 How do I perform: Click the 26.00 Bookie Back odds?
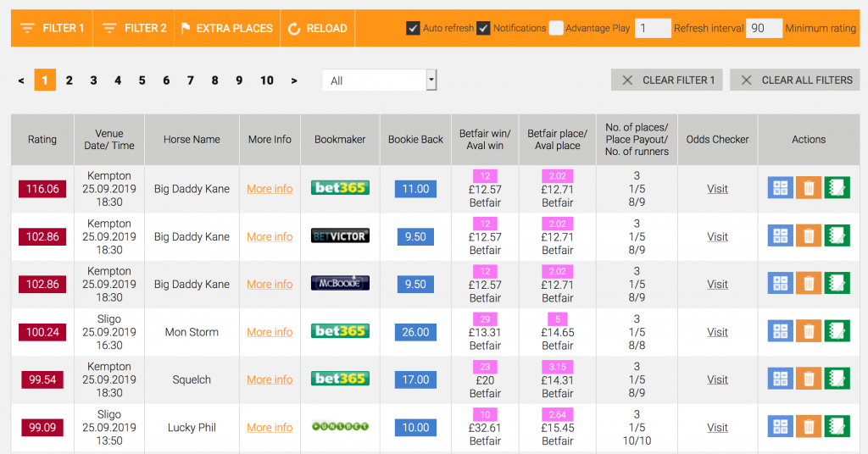(x=415, y=332)
